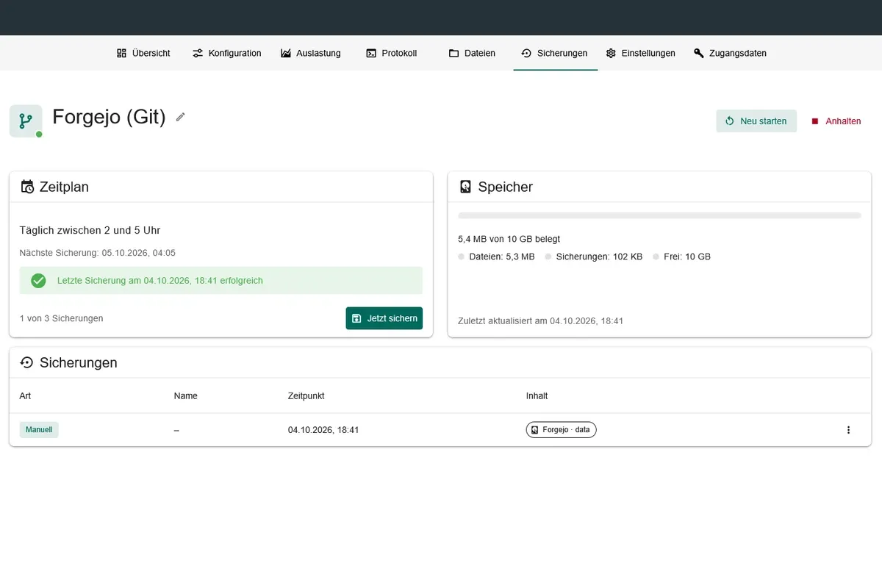The image size is (882, 588).
Task: Open the Übersicht tab
Action: [143, 53]
